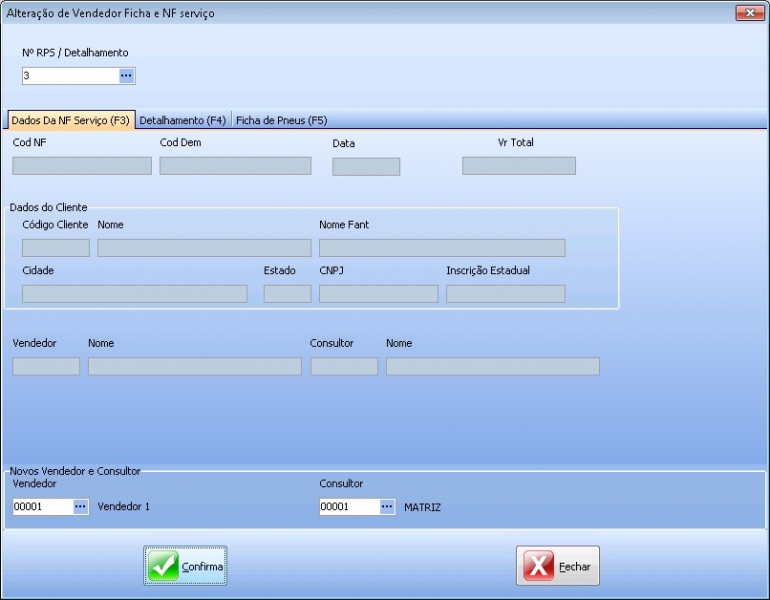Open the Detalhamento (F4) tab
770x600 pixels.
[183, 120]
